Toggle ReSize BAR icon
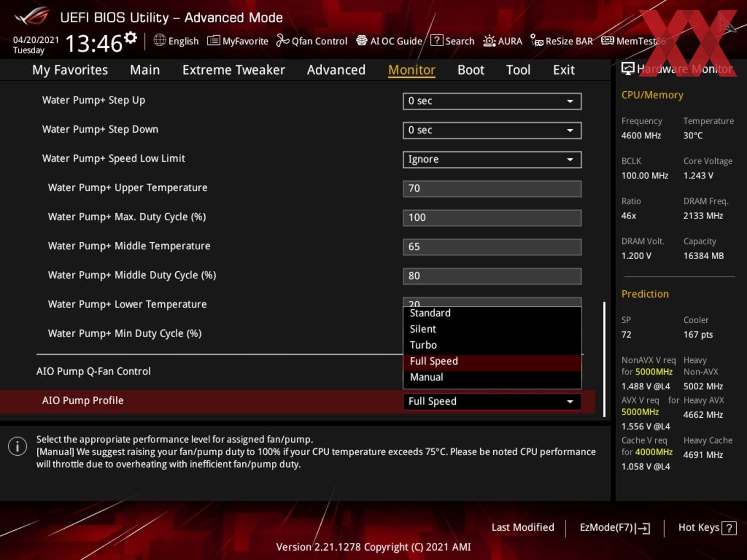 537,41
